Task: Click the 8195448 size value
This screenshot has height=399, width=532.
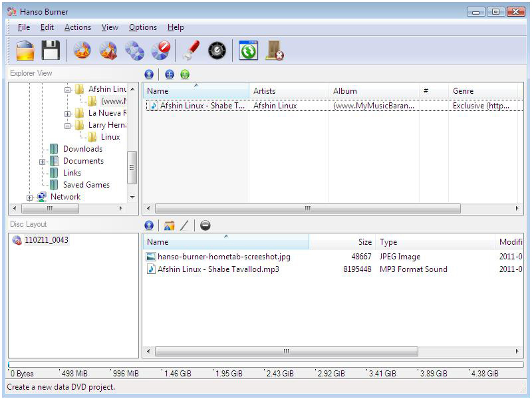Action: [x=357, y=269]
